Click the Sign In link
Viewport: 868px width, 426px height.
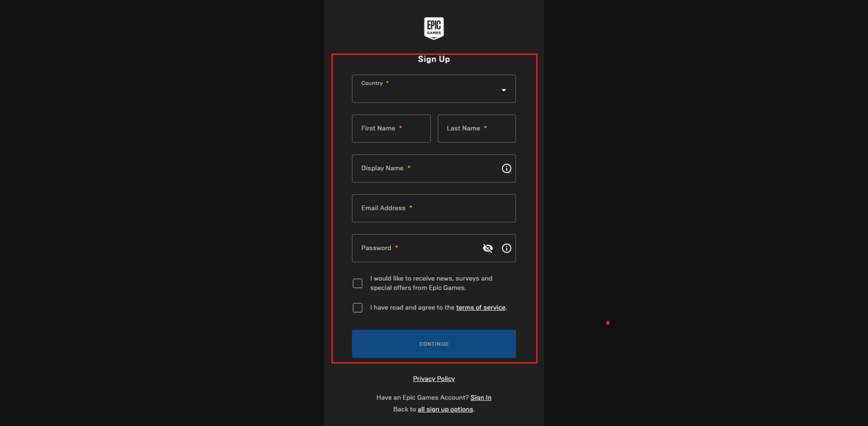[480, 397]
